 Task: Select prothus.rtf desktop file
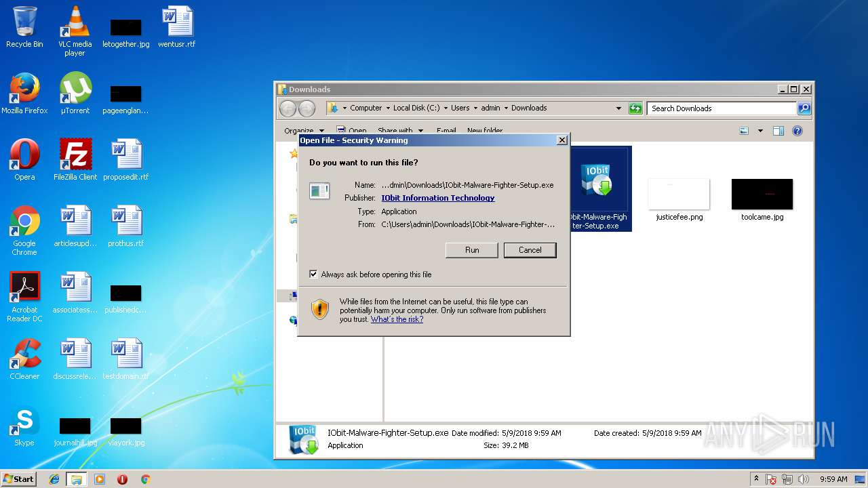(x=126, y=226)
